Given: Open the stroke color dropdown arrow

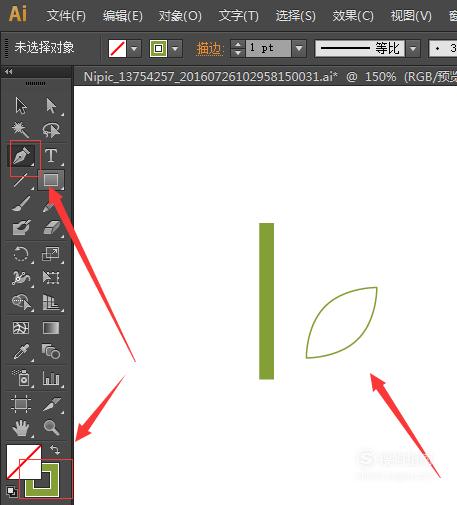Looking at the screenshot, I should 176,49.
